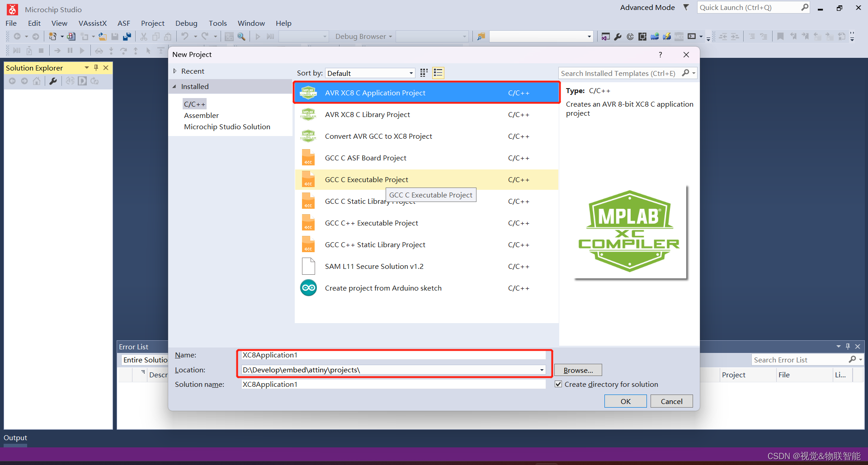Select Create project from Arduino sketch
Image resolution: width=868 pixels, height=465 pixels.
click(x=427, y=288)
